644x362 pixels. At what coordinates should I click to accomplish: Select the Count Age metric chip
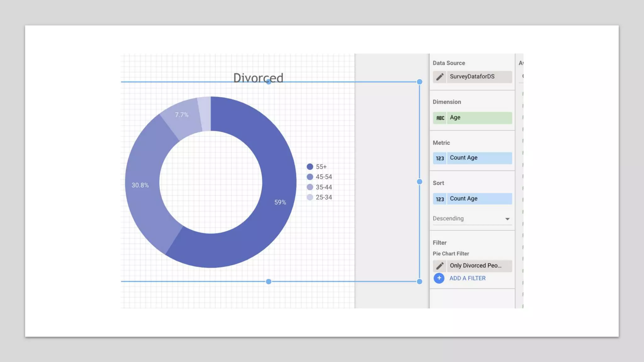point(479,158)
